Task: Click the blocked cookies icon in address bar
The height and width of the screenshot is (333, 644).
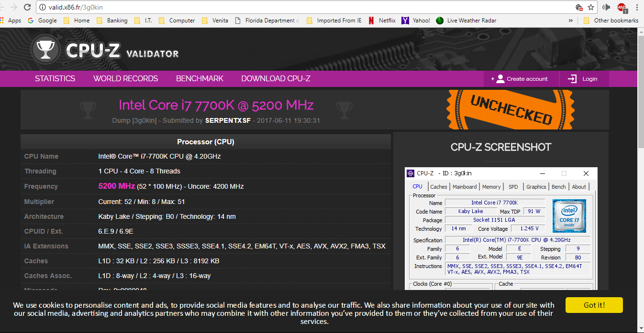Action: [x=579, y=7]
